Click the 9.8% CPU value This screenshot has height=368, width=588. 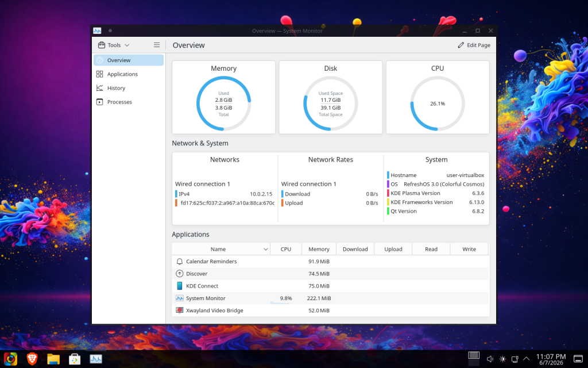pos(286,298)
